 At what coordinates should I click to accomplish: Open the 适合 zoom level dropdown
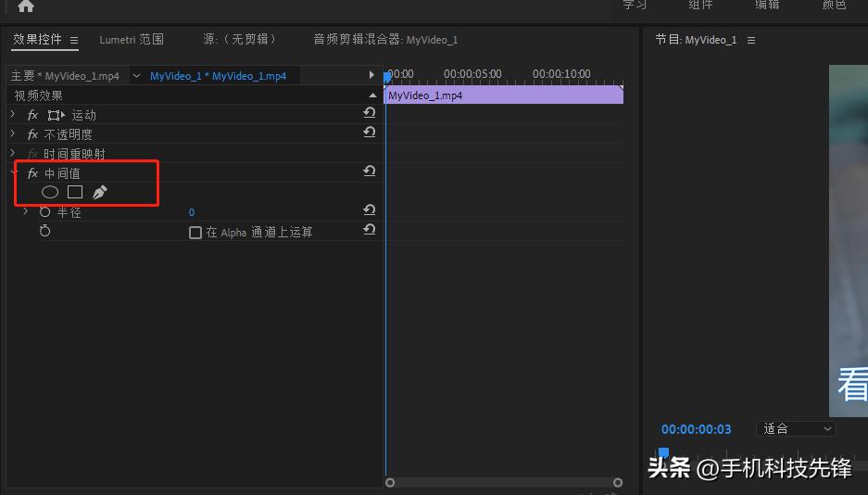(x=797, y=429)
